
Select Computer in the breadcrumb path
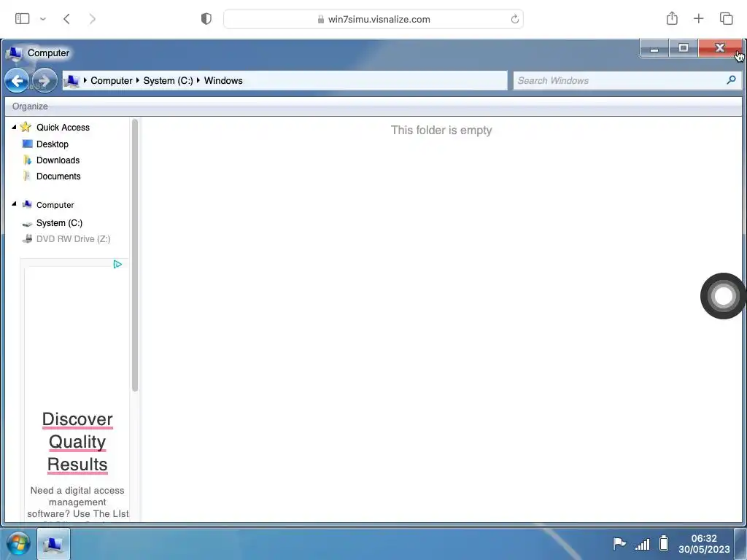pyautogui.click(x=112, y=80)
